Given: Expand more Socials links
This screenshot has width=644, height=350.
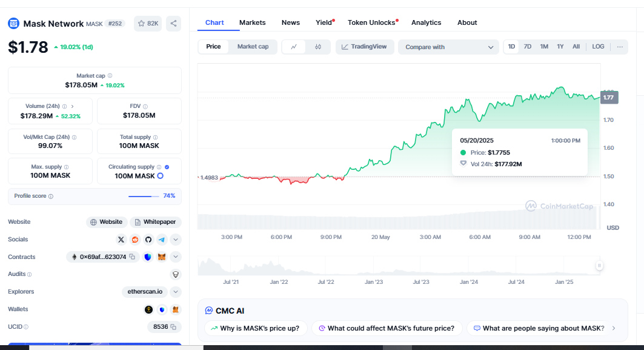Looking at the screenshot, I should pos(175,240).
